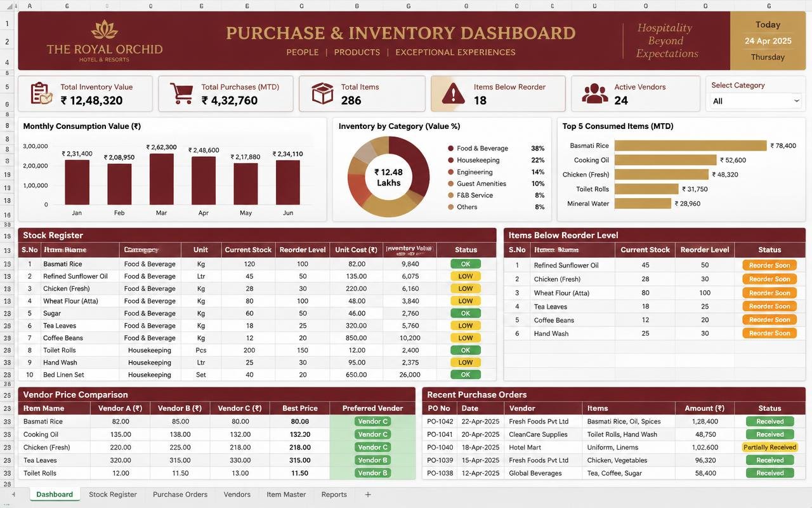The width and height of the screenshot is (812, 508).
Task: Click the Coffee Beans unit cost 850.00
Action: pos(357,338)
